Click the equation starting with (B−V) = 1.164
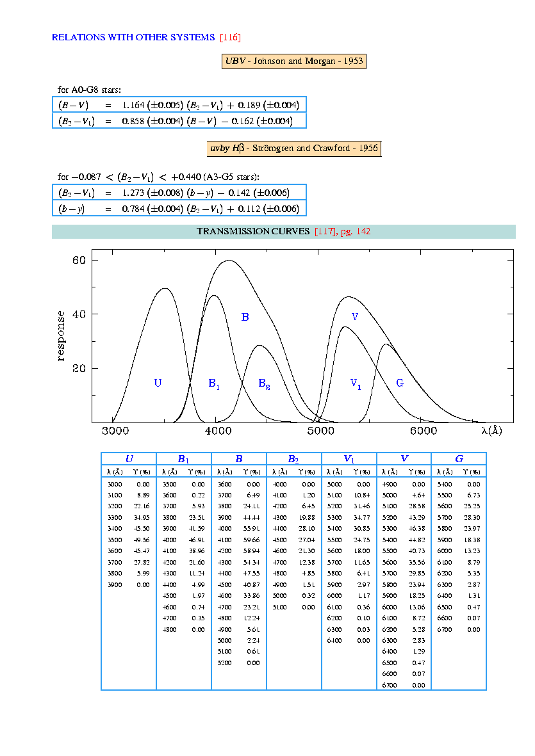The width and height of the screenshot is (535, 756). click(179, 104)
